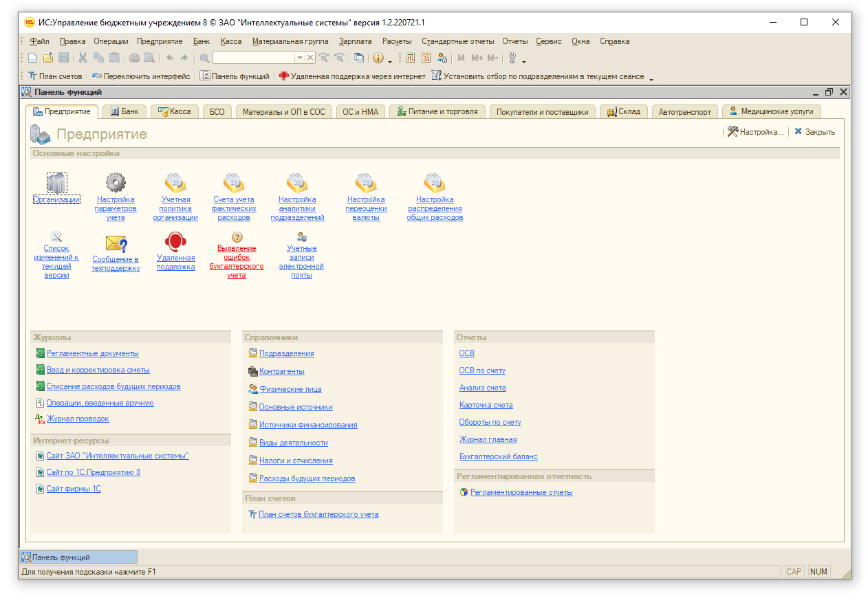Switch to the Касса tab
The width and height of the screenshot is (868, 598).
(175, 111)
